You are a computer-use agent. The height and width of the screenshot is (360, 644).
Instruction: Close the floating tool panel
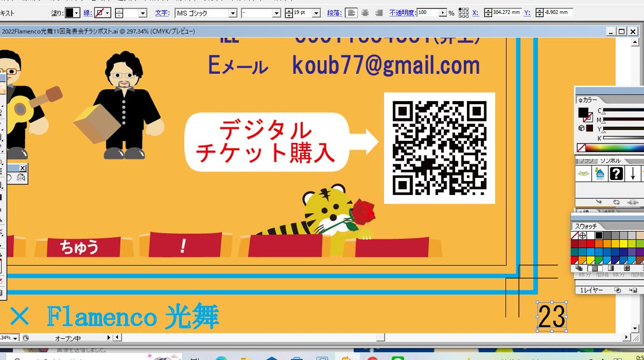pos(23,168)
